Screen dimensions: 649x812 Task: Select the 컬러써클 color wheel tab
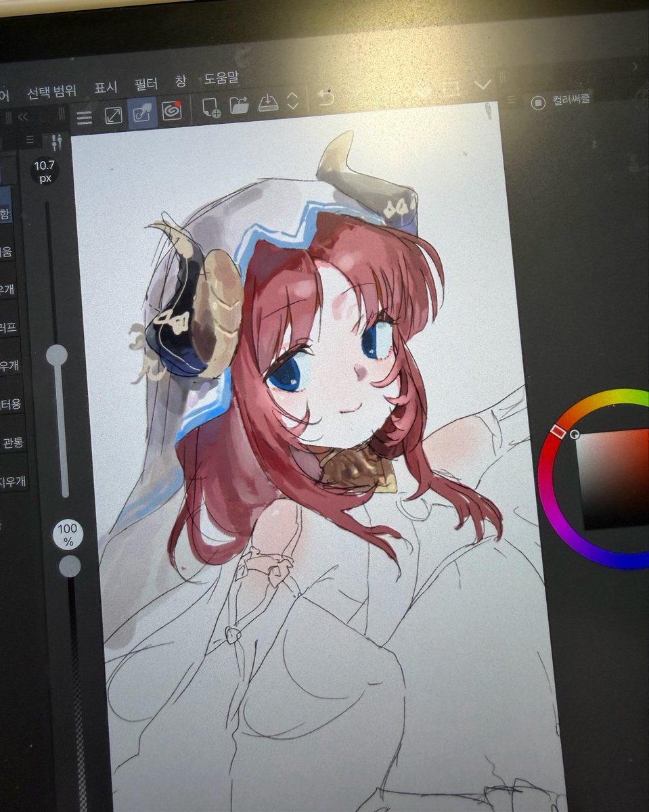(561, 100)
